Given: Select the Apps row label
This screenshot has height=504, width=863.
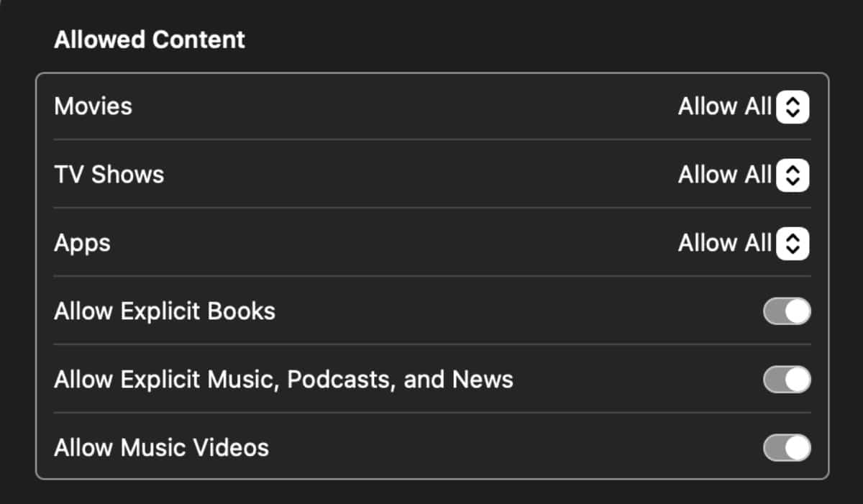Looking at the screenshot, I should pyautogui.click(x=83, y=243).
